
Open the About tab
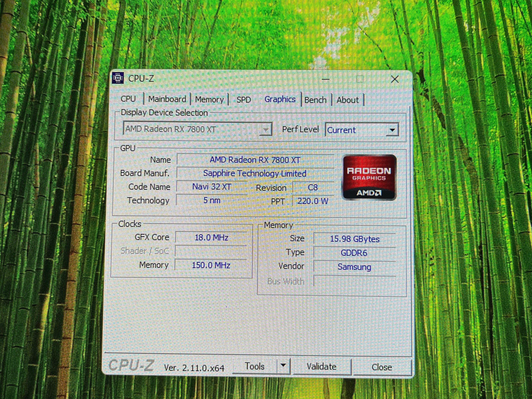coord(348,100)
